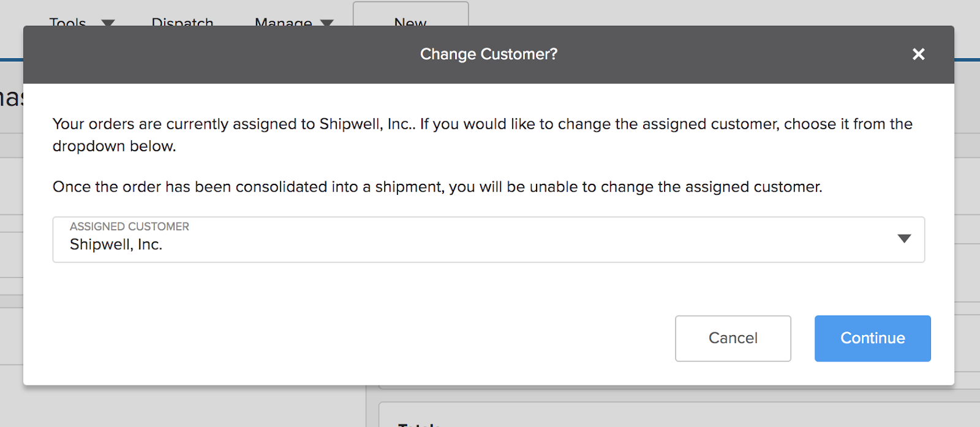
Task: Click the dark gray dialog header bar
Action: pyautogui.click(x=489, y=55)
